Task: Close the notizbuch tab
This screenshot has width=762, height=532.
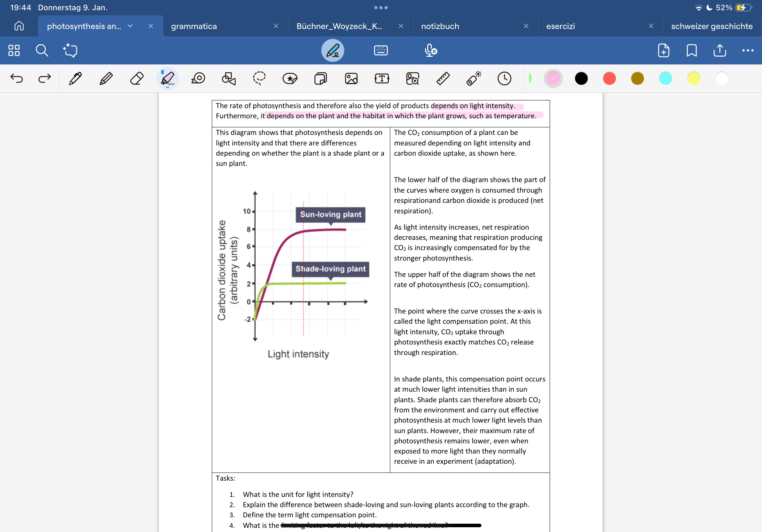Action: (x=526, y=26)
